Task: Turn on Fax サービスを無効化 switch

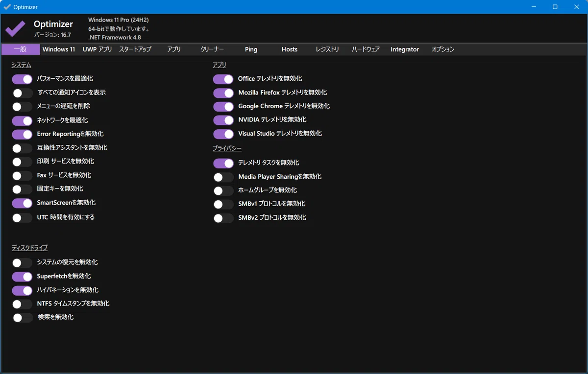Action: click(x=22, y=175)
